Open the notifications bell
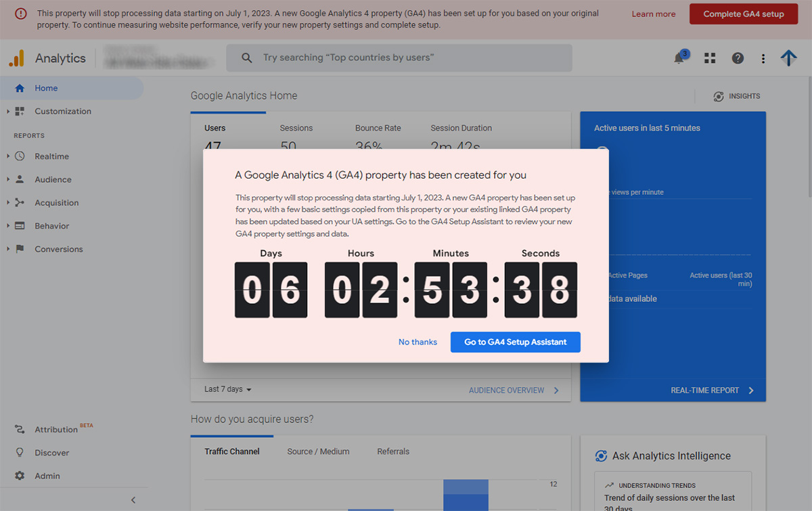The image size is (812, 511). point(679,58)
